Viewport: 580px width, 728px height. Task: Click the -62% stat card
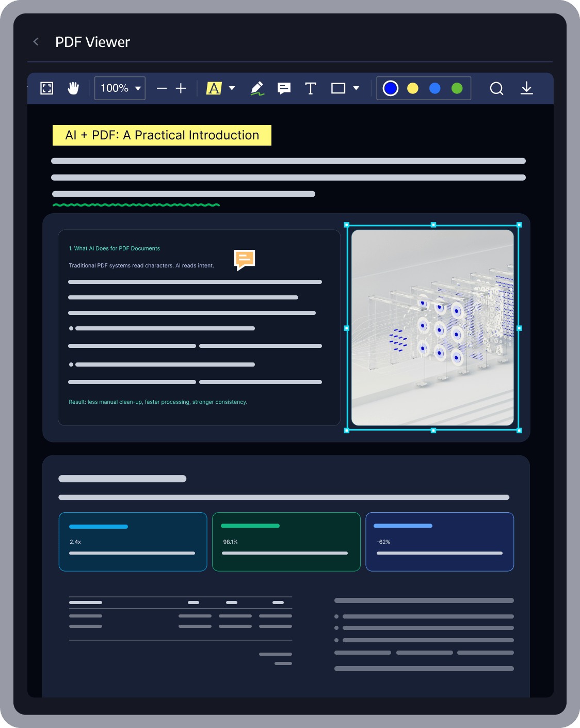point(440,542)
